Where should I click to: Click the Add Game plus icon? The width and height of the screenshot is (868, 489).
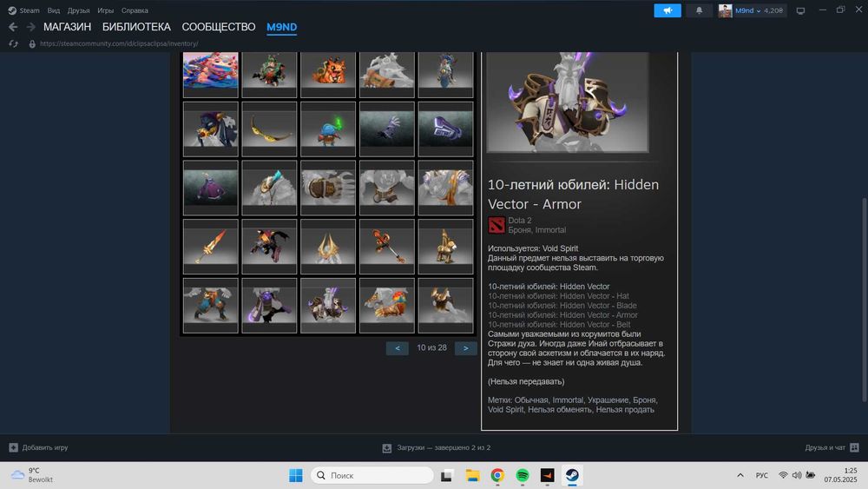tap(13, 447)
